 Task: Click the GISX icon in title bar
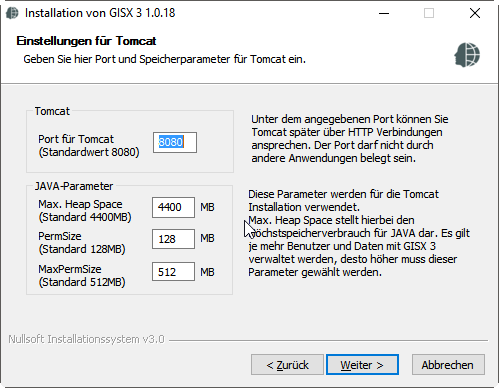[12, 13]
